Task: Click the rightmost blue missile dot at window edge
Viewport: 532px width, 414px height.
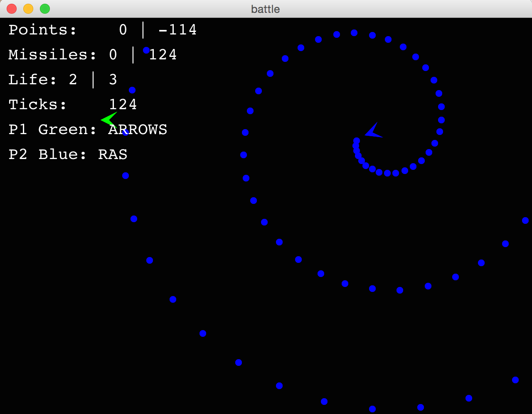Action: 525,220
